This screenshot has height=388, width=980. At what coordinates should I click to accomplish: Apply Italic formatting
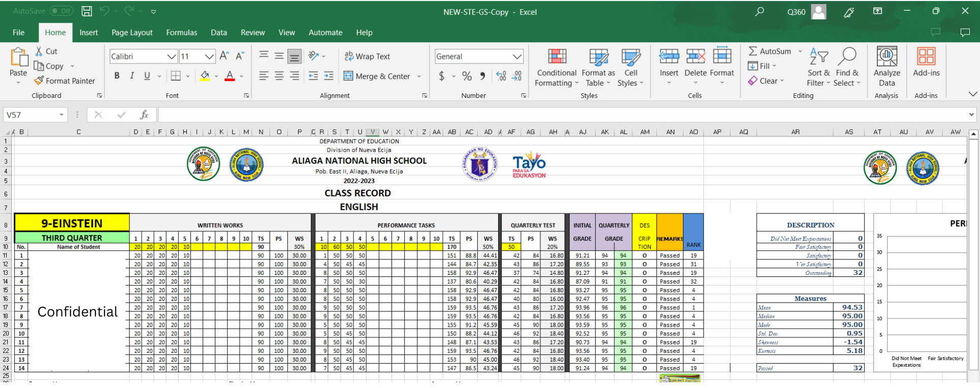tap(132, 76)
